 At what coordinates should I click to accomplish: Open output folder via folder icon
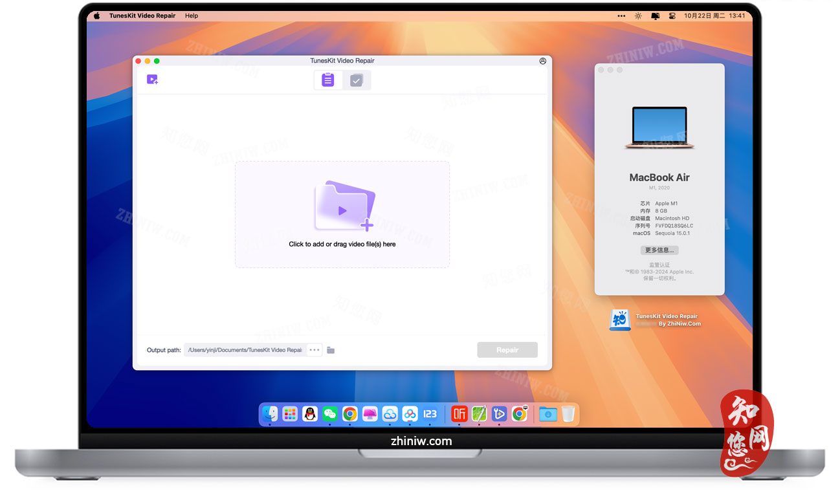coord(331,350)
